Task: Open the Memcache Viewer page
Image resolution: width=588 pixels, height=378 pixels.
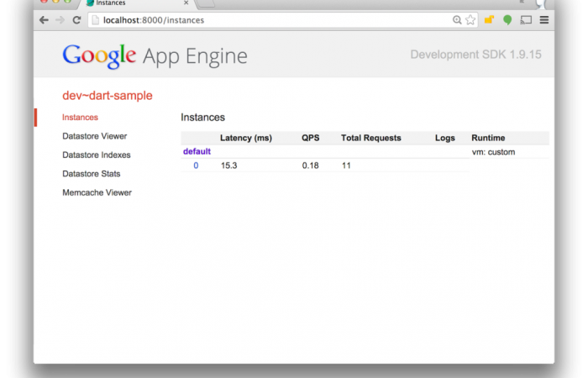Action: [97, 193]
